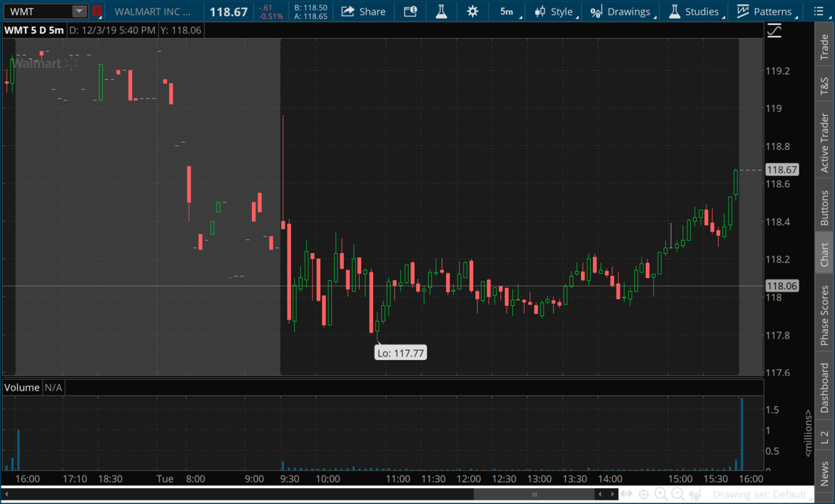Click the WALMART INC company name
The image size is (835, 504).
click(152, 12)
